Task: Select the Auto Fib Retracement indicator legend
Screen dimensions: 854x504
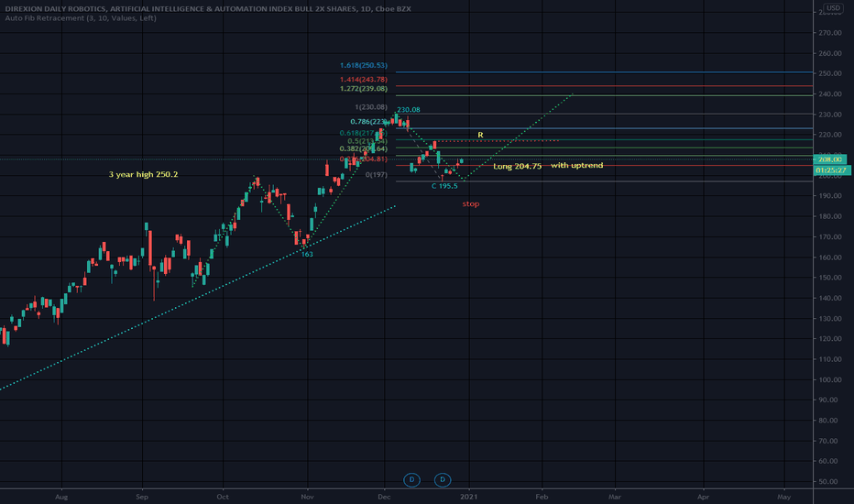Action: [x=81, y=18]
